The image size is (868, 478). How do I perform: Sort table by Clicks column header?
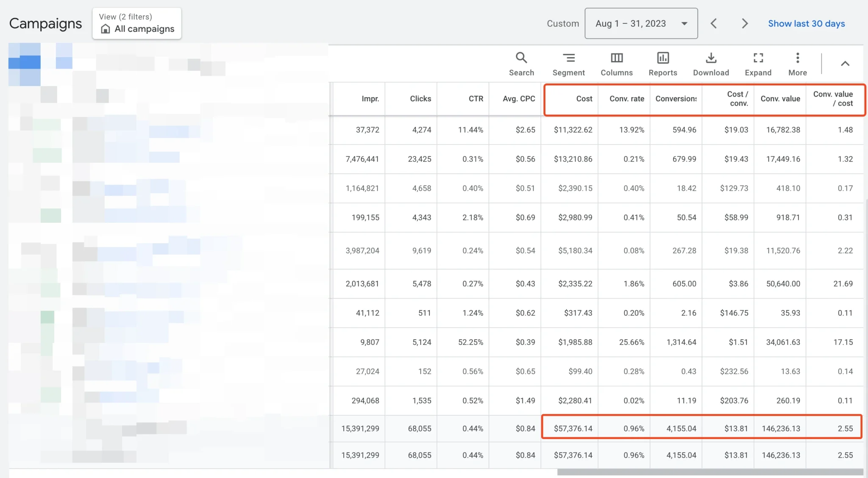coord(420,99)
